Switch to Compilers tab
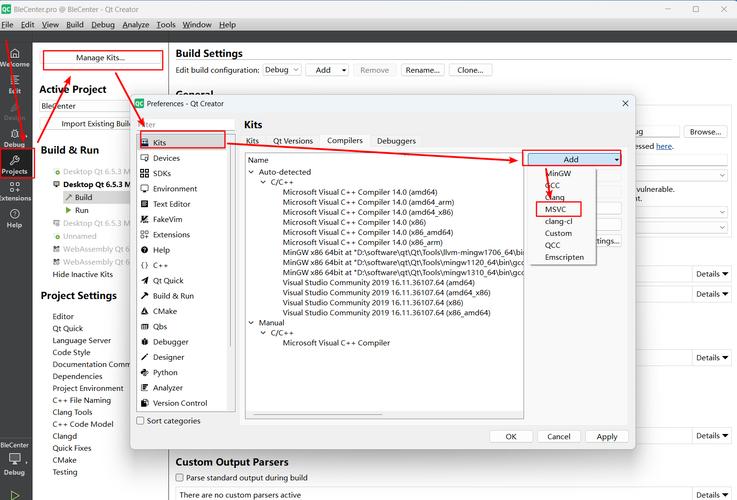Viewport: 737px width, 500px height. tap(345, 141)
